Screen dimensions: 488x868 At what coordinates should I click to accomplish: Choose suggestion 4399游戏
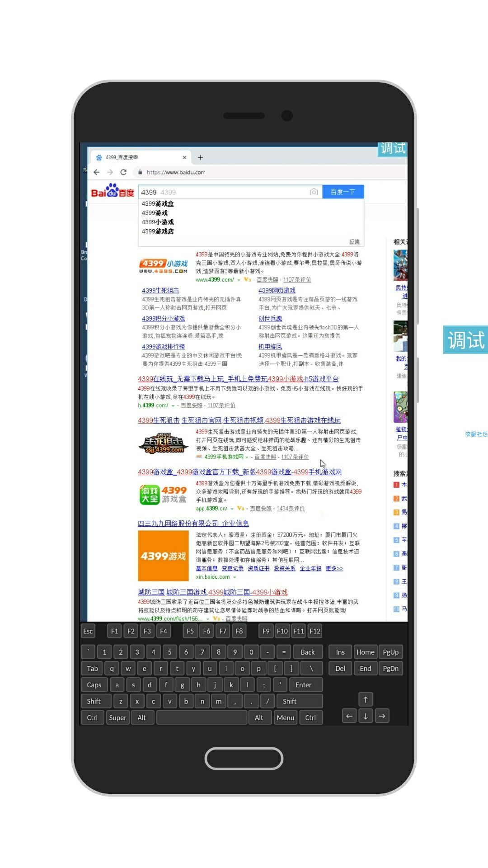pos(155,213)
